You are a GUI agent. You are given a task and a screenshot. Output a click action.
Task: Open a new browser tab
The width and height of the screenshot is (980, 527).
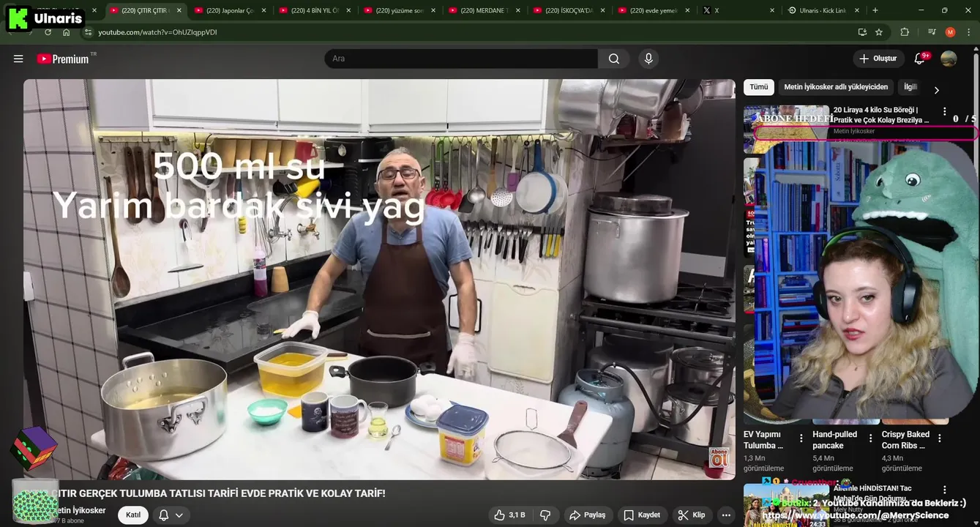(x=875, y=10)
